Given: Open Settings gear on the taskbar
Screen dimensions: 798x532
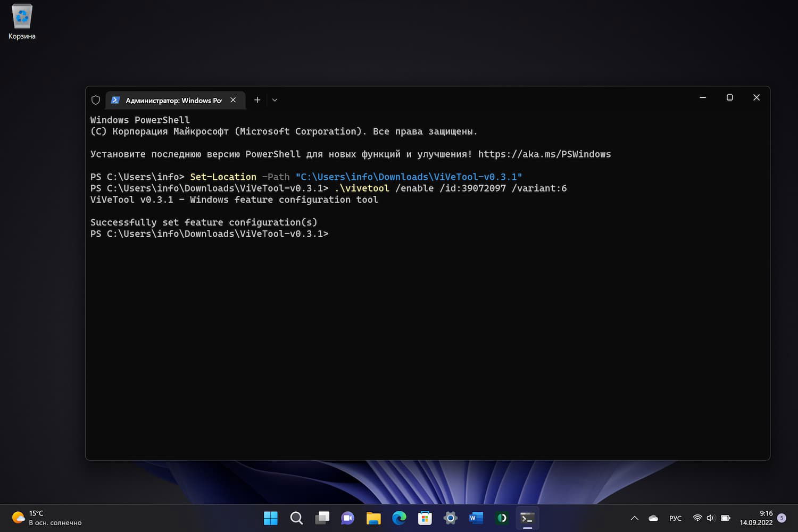Looking at the screenshot, I should click(x=451, y=518).
